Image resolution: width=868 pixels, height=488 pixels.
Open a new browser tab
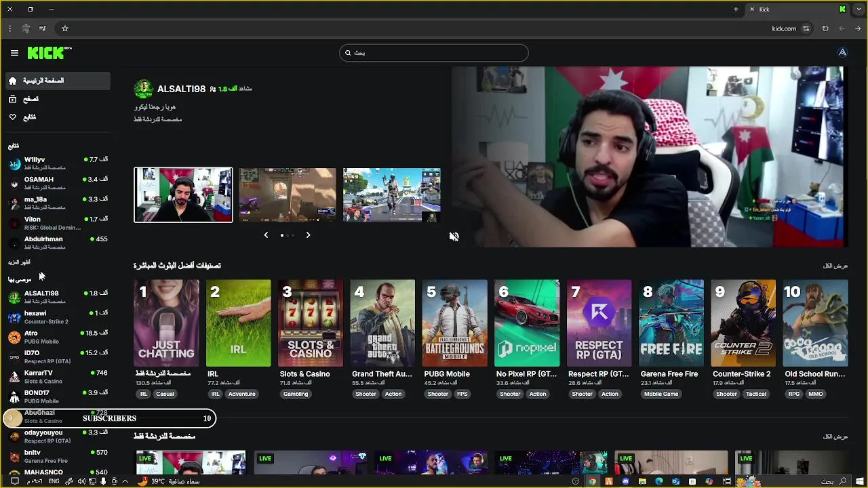coord(736,9)
